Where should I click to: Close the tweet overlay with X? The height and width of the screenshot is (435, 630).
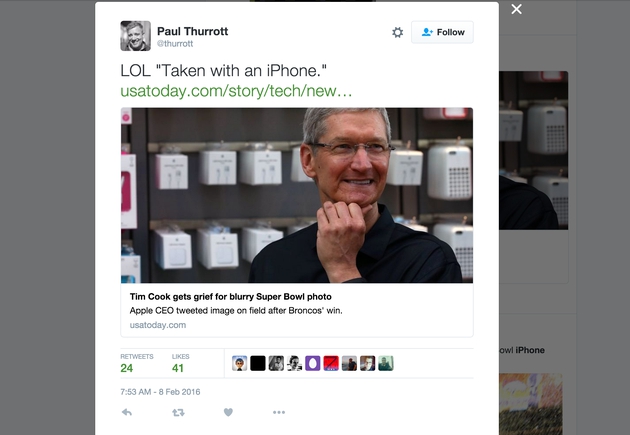(x=516, y=9)
